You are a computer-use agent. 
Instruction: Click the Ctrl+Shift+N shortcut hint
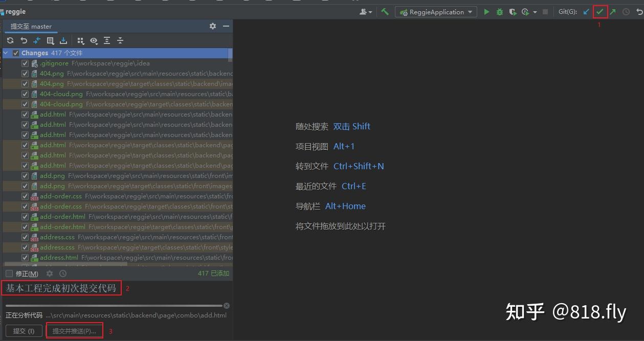[359, 166]
